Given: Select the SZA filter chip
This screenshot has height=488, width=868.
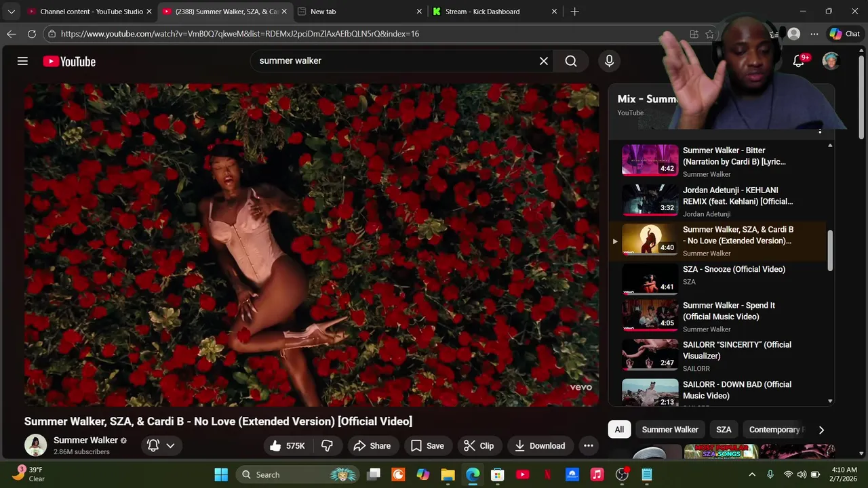Looking at the screenshot, I should point(724,430).
